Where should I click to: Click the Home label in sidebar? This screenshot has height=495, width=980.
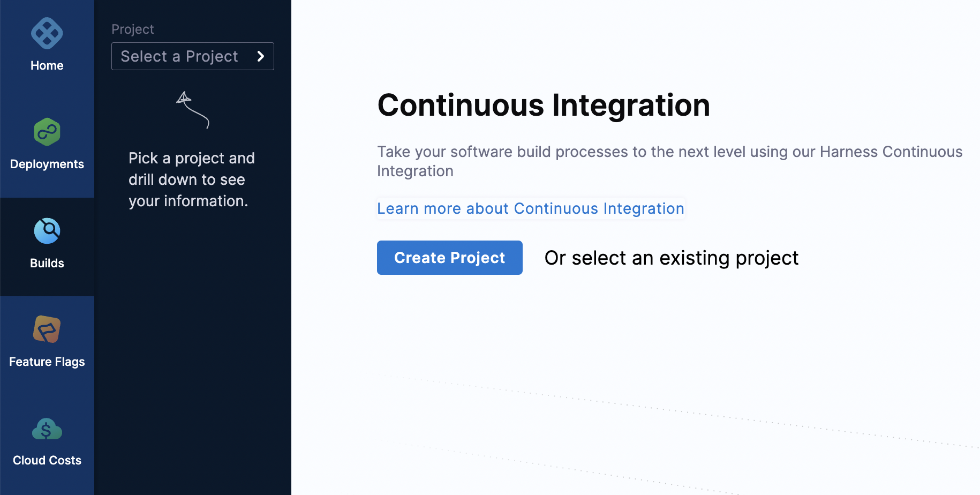[x=47, y=65]
